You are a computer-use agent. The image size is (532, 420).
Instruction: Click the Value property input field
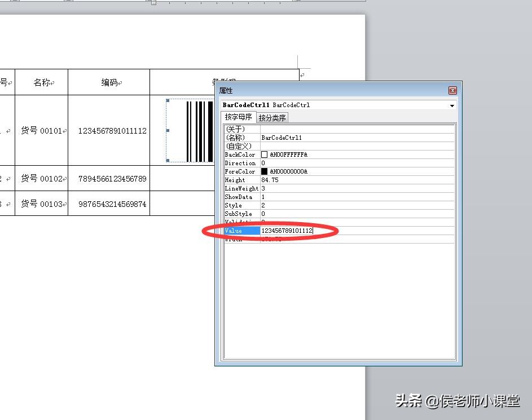pos(357,231)
